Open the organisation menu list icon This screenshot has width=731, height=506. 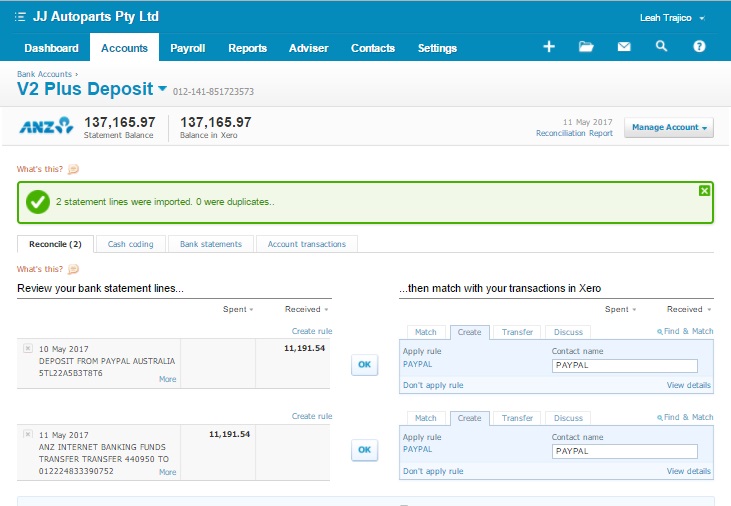point(20,17)
